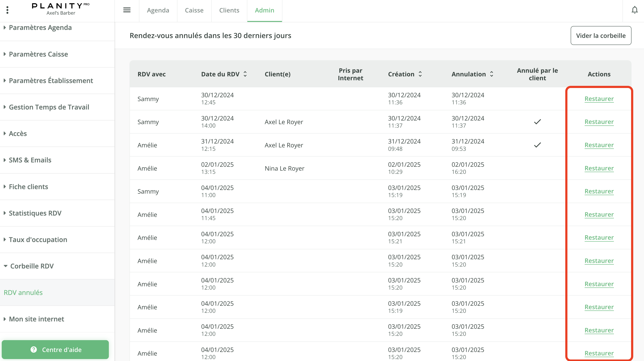Open RDV annulés in the sidebar

point(23,292)
